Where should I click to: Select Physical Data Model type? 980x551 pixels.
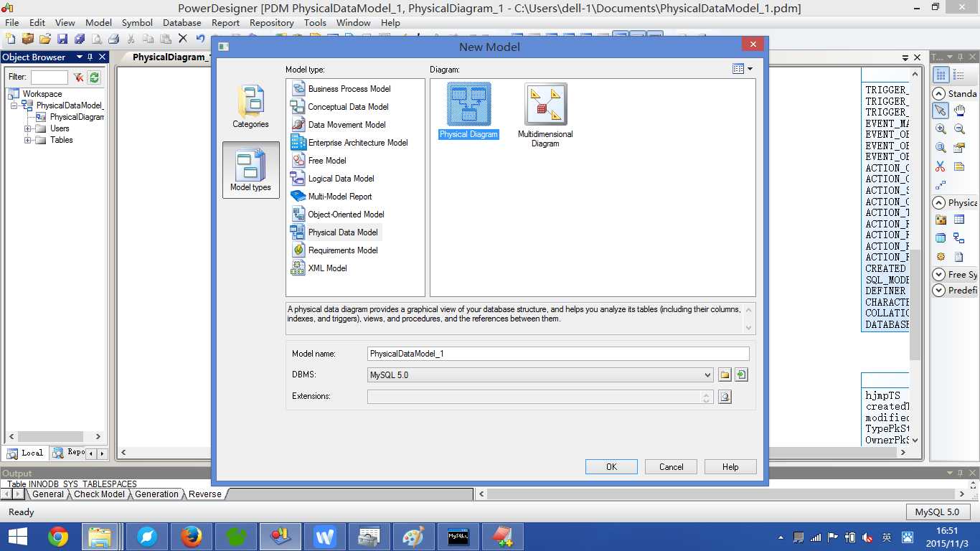click(335, 232)
